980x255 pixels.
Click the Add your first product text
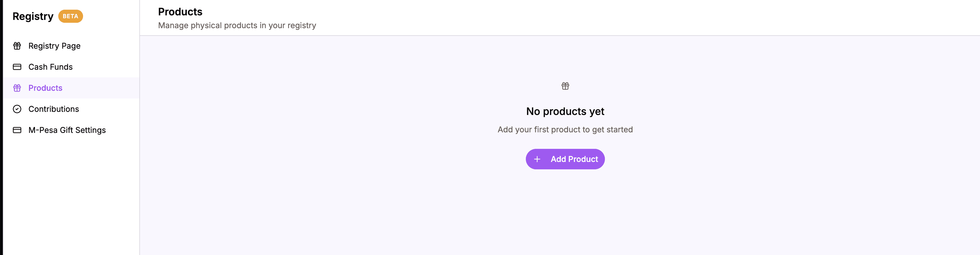[x=565, y=129]
